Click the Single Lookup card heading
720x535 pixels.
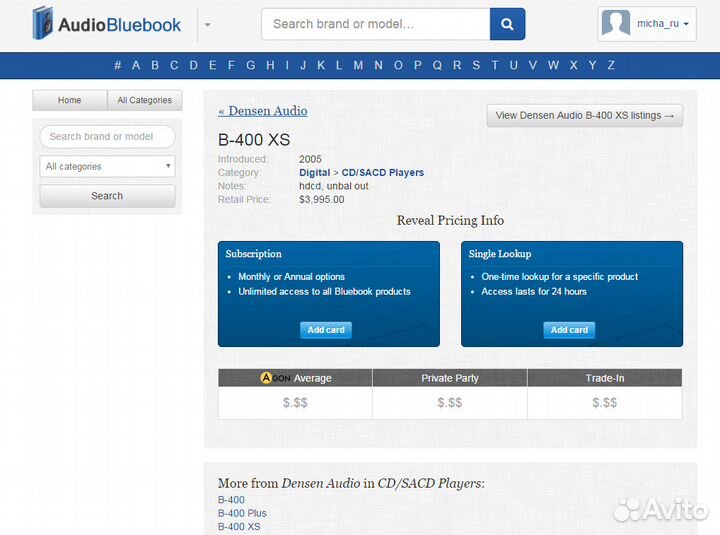pyautogui.click(x=500, y=254)
